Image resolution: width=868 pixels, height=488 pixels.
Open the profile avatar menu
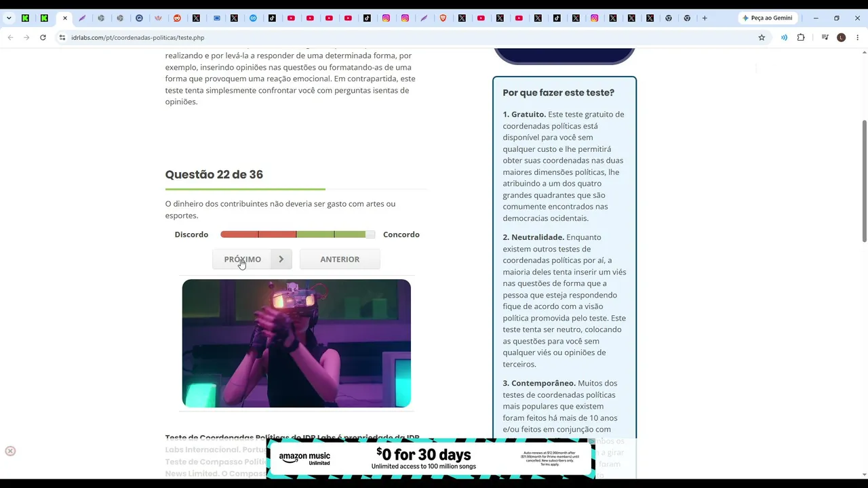pos(842,37)
